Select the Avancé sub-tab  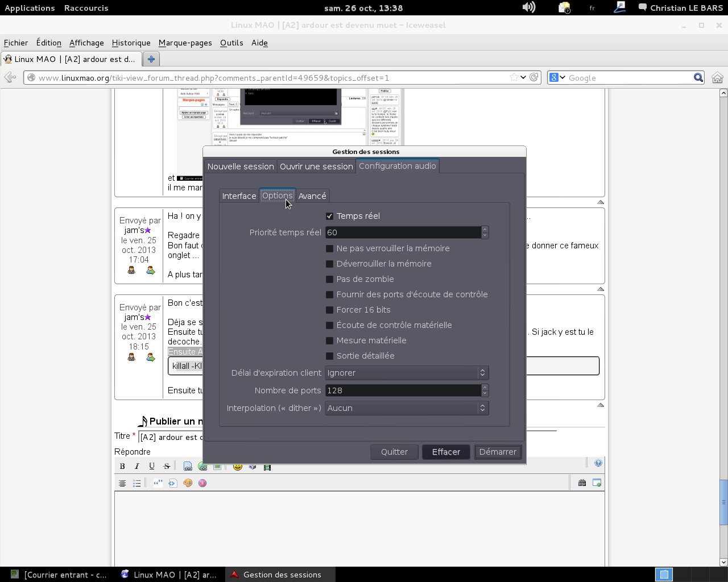pos(312,196)
